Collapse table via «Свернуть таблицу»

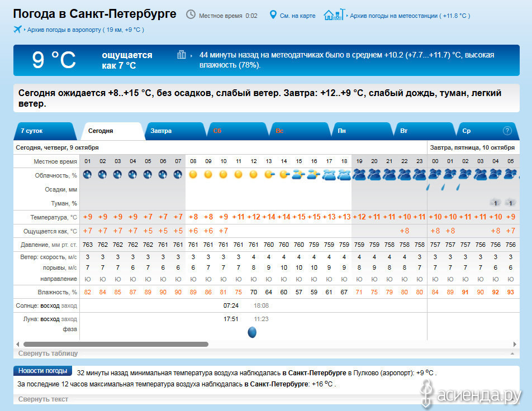pos(48,353)
